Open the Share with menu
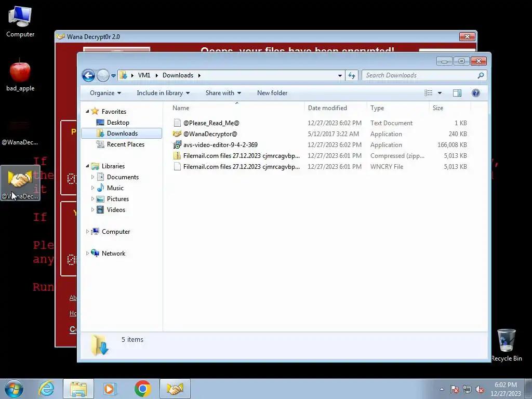This screenshot has width=532, height=399. tap(223, 93)
